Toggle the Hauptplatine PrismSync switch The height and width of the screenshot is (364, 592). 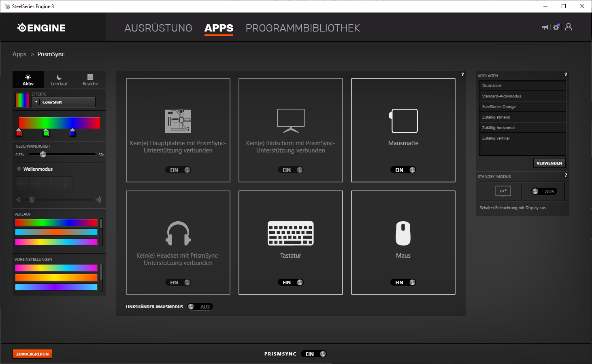(x=178, y=170)
